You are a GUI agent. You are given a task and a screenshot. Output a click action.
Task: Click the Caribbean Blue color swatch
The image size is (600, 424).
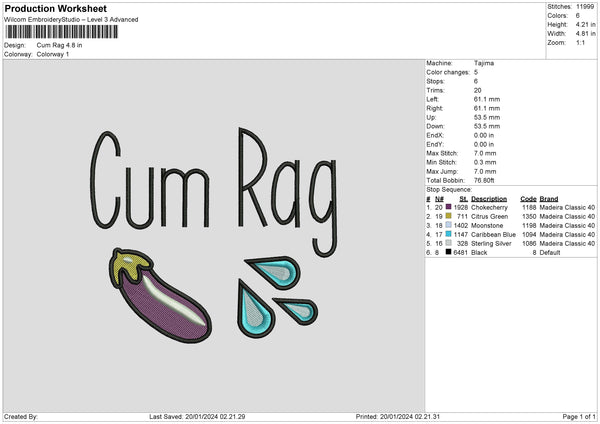coord(448,234)
